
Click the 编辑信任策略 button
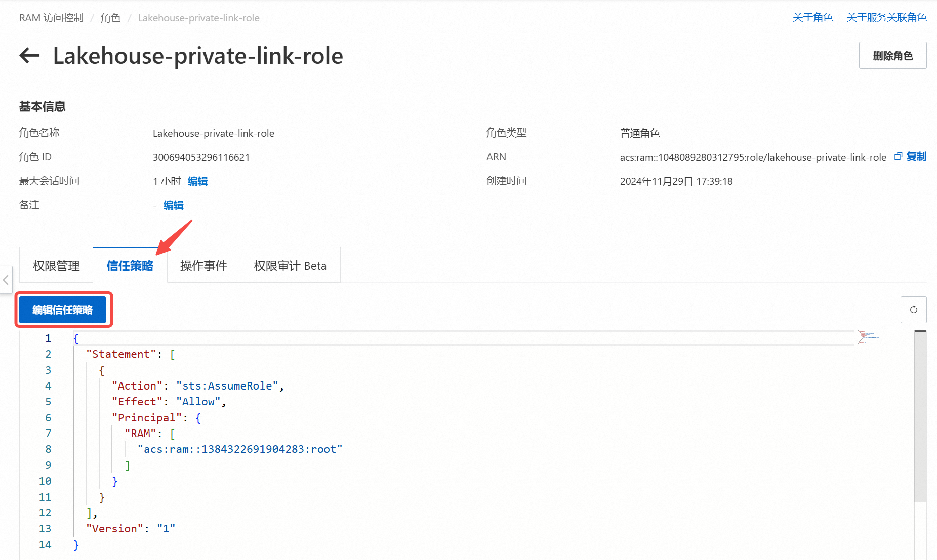(63, 310)
